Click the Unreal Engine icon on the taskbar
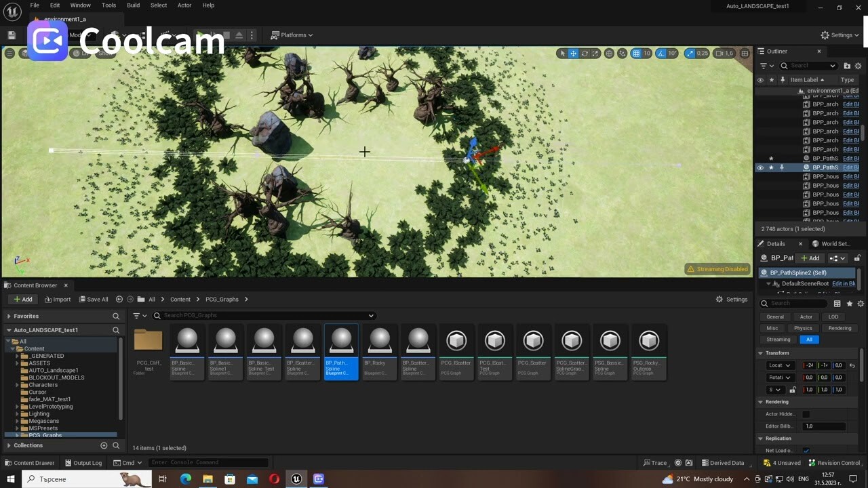The image size is (868, 488). 296,479
